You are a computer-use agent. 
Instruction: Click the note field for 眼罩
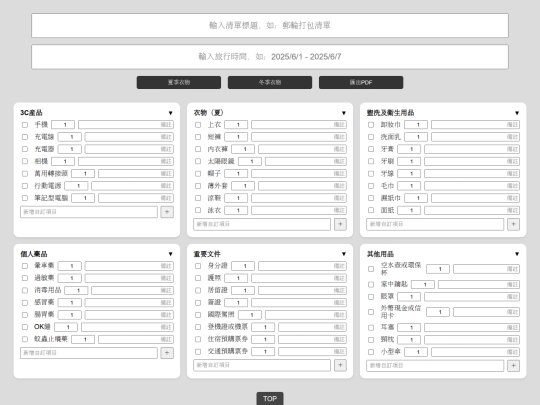(472, 297)
